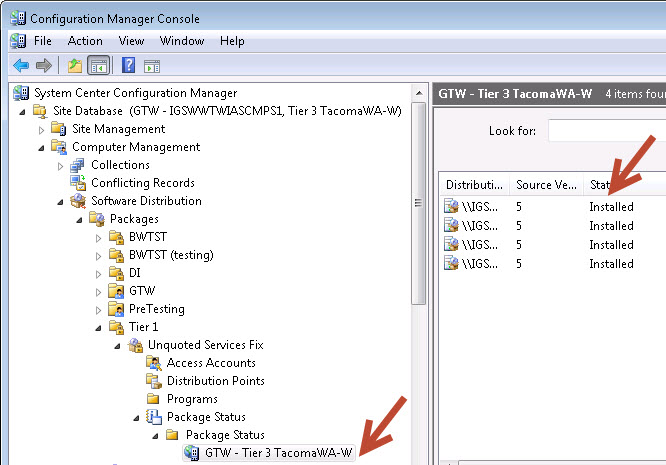The width and height of the screenshot is (666, 465).
Task: Open the Action menu
Action: 85,41
